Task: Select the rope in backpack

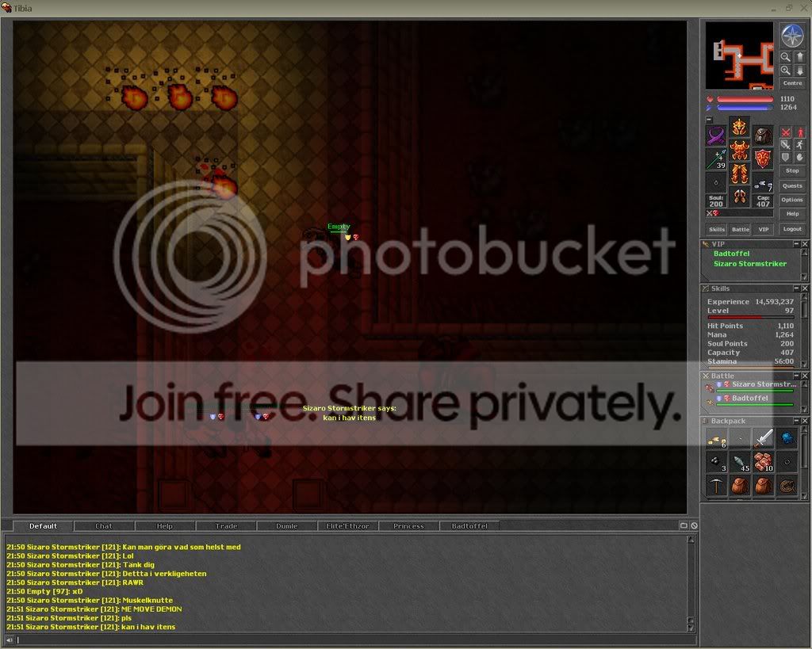Action: (x=787, y=486)
